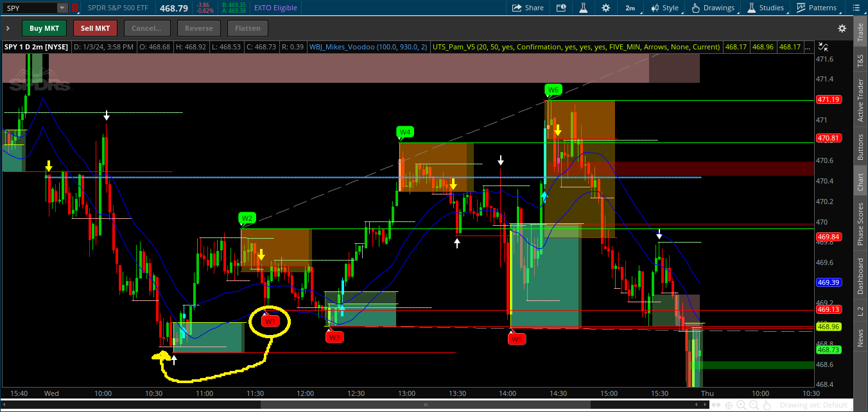Switch to the Active Trader side tab
The image size is (868, 412).
(860, 100)
